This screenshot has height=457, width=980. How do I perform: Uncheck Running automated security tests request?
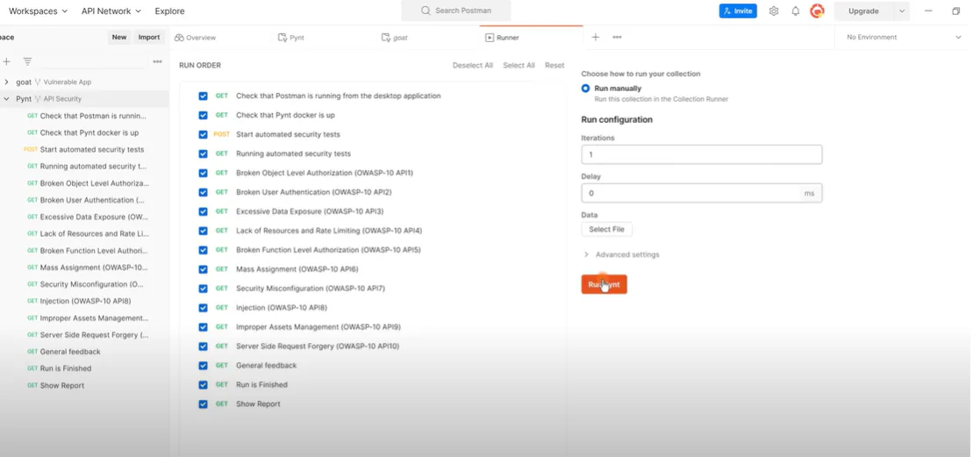tap(204, 154)
